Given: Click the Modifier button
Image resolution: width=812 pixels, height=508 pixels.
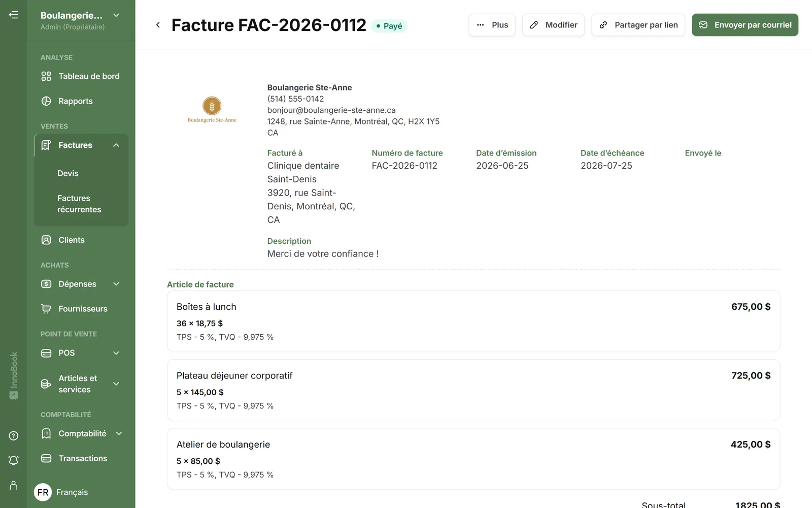Looking at the screenshot, I should 553,25.
